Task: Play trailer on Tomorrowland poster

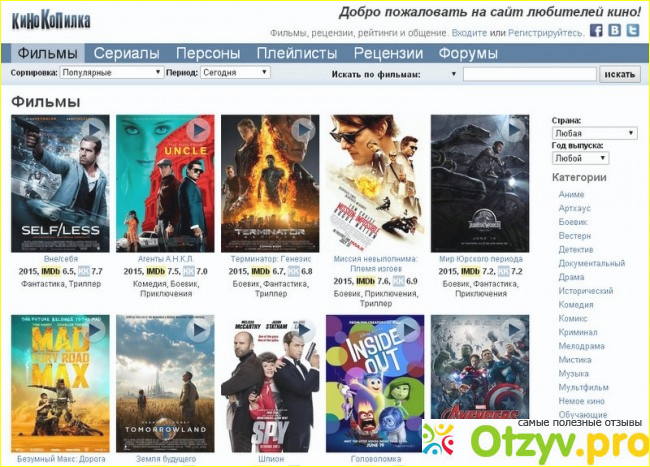Action: [198, 330]
